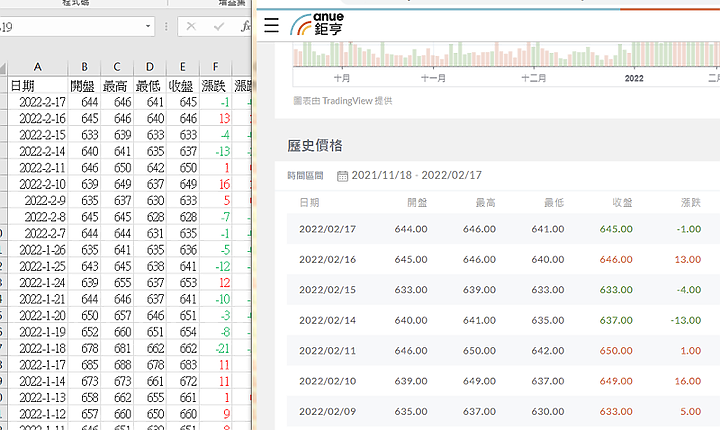Click the 十二月 label on the chart axis
Screen dimensions: 720x430
click(534, 78)
